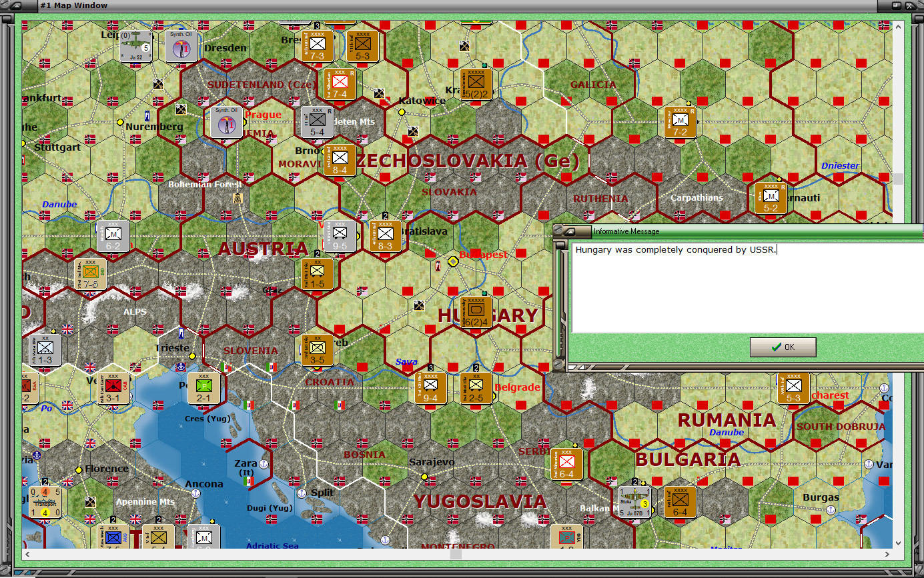The height and width of the screenshot is (578, 924).
Task: Select the Synth. Oil counter beside Prague
Action: pyautogui.click(x=227, y=122)
